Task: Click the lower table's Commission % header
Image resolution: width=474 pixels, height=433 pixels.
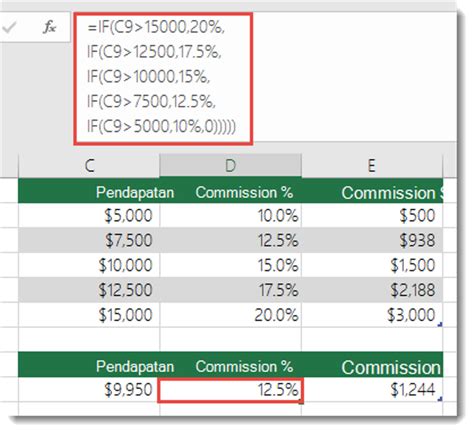Action: [x=244, y=366]
